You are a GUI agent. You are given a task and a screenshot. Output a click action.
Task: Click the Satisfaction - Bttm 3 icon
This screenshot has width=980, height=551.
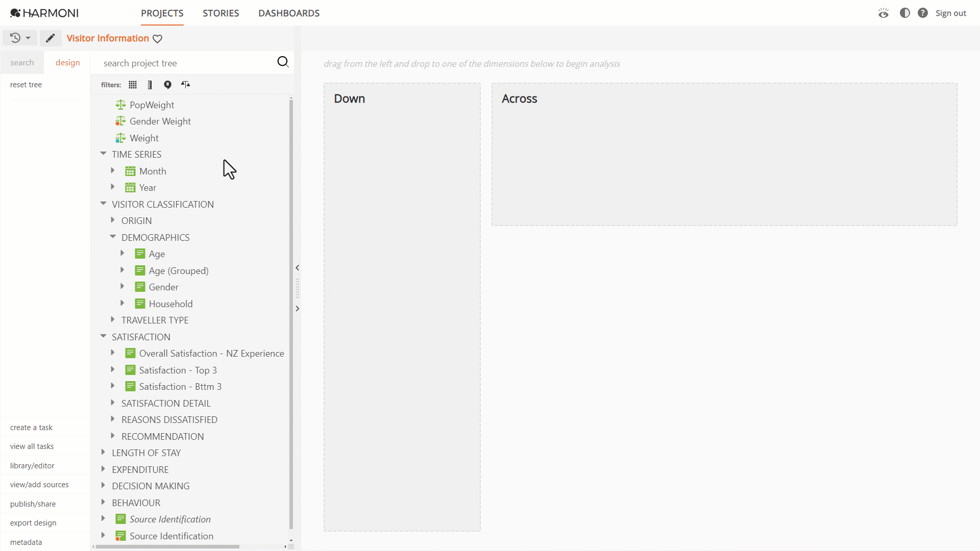(x=130, y=386)
